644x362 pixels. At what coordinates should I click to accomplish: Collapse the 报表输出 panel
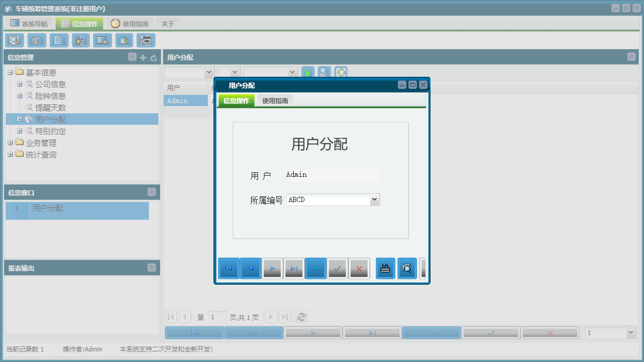151,268
